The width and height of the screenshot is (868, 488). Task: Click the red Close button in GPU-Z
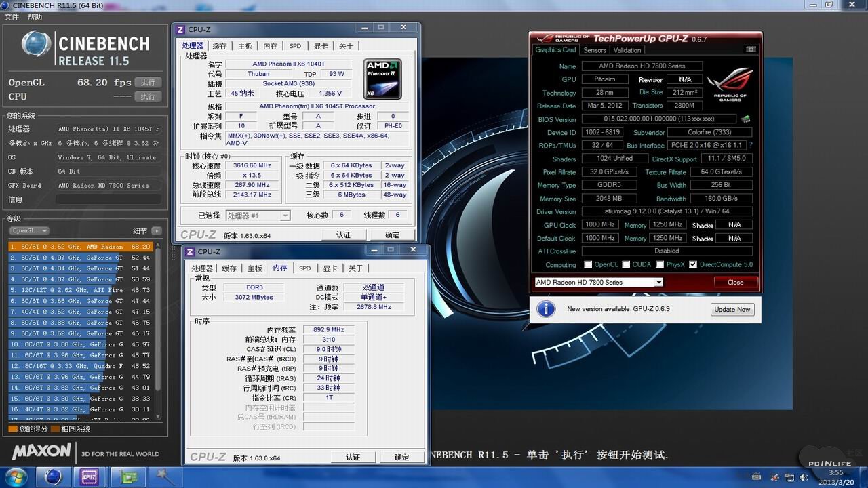pos(735,282)
